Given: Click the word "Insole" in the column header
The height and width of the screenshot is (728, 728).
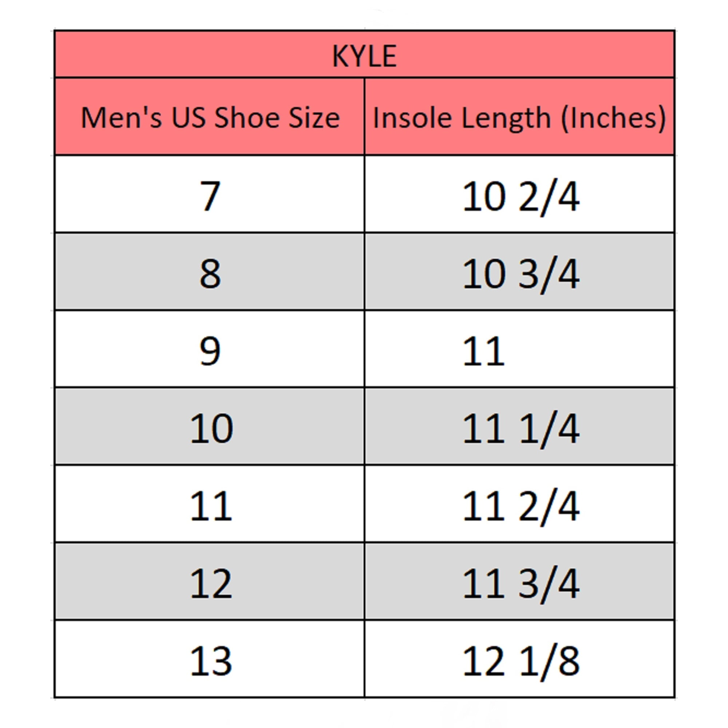Looking at the screenshot, I should (x=412, y=118).
